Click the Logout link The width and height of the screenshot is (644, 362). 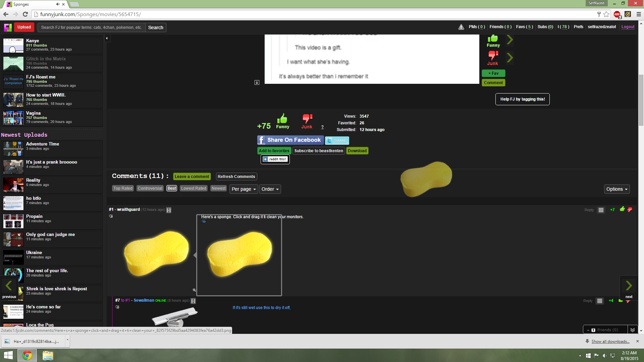pyautogui.click(x=628, y=27)
